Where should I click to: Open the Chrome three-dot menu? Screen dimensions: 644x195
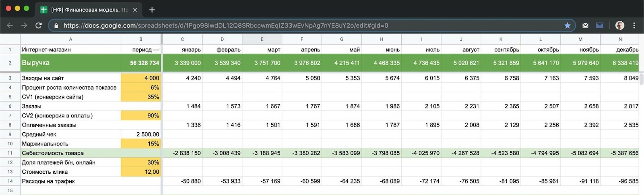634,25
